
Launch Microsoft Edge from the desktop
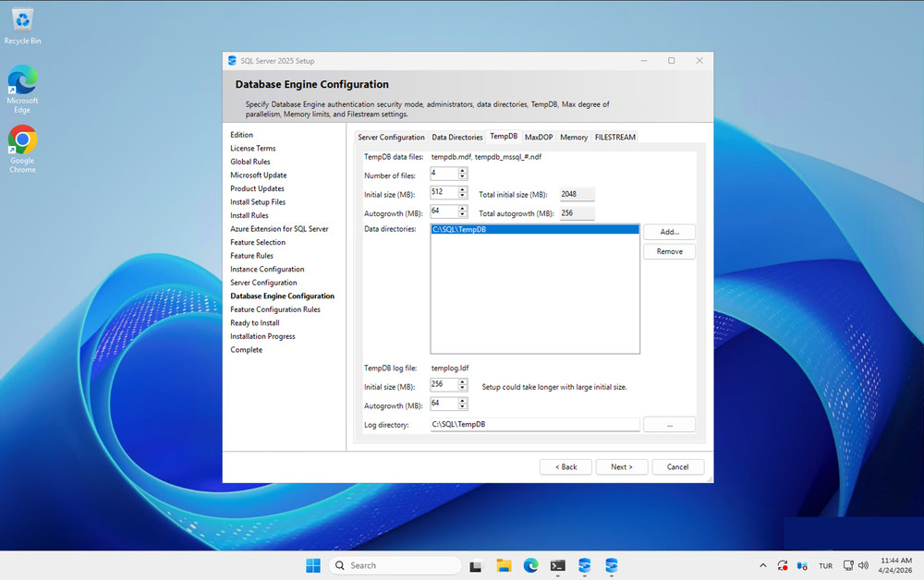22,81
